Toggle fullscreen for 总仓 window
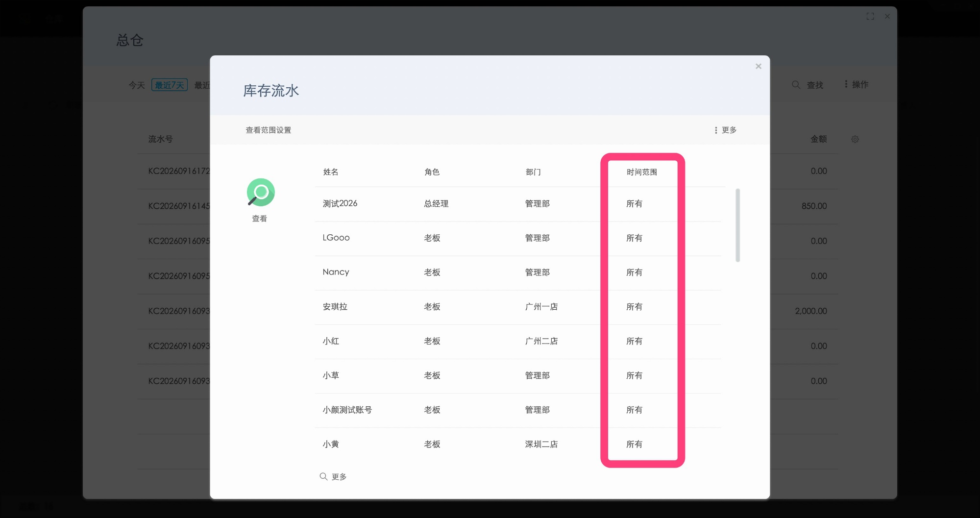The width and height of the screenshot is (980, 518). tap(870, 16)
